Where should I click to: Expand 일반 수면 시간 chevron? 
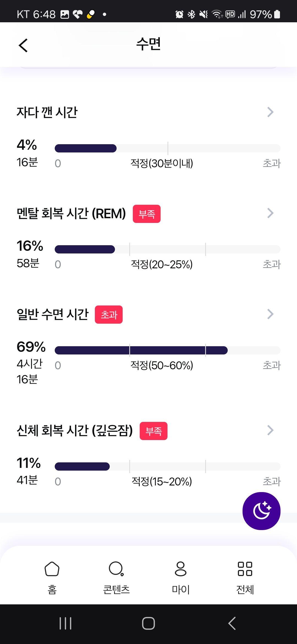(270, 314)
